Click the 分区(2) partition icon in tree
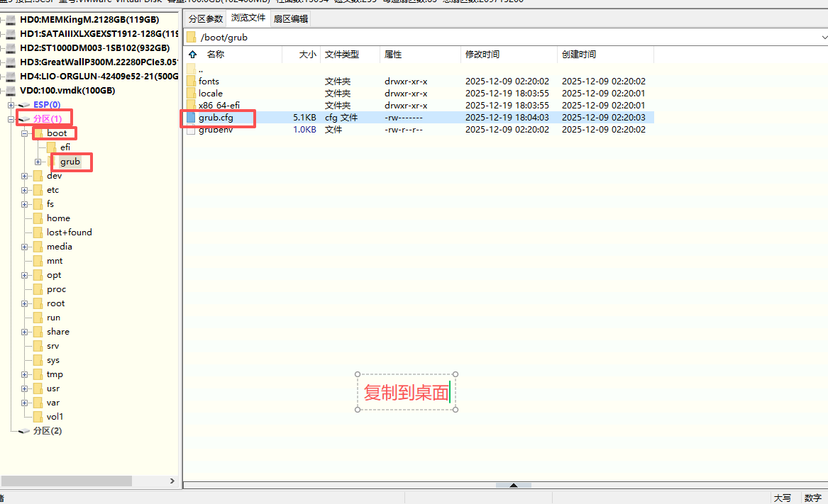 (x=25, y=431)
